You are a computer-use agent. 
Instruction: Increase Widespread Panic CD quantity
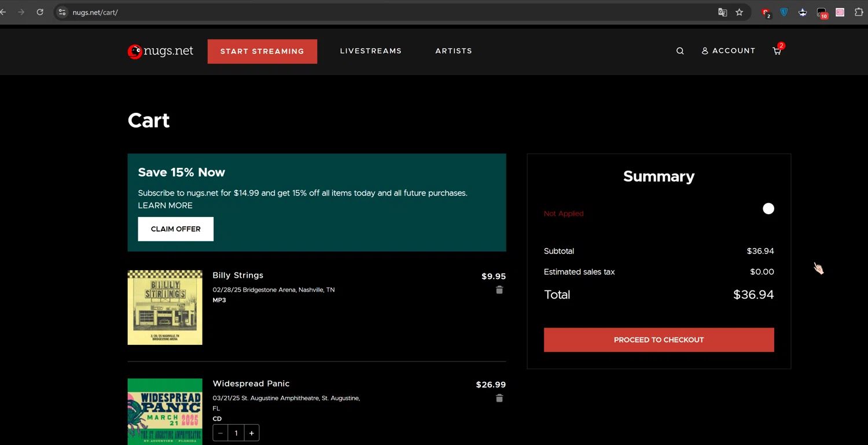click(252, 433)
